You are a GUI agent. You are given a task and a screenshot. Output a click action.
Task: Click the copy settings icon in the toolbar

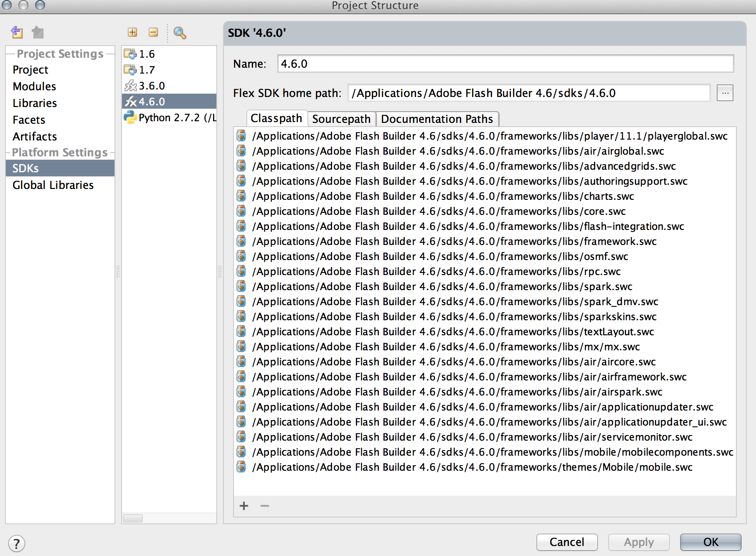coord(38,33)
